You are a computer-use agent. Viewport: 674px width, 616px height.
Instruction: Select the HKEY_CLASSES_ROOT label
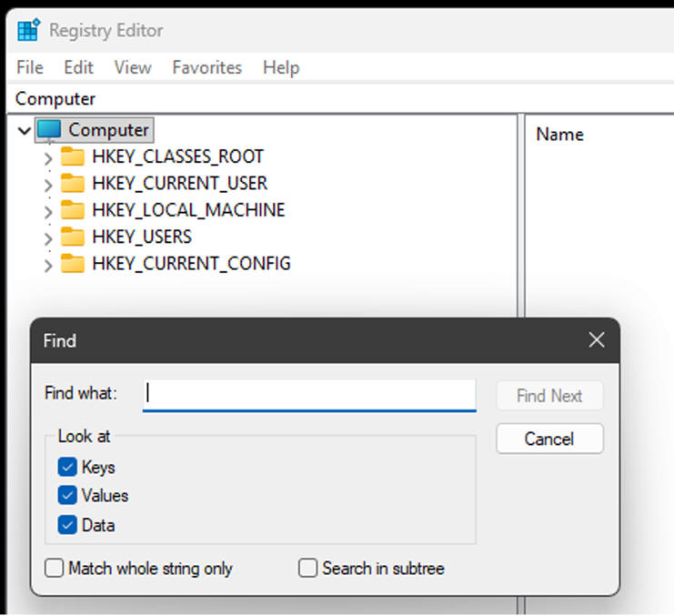177,157
